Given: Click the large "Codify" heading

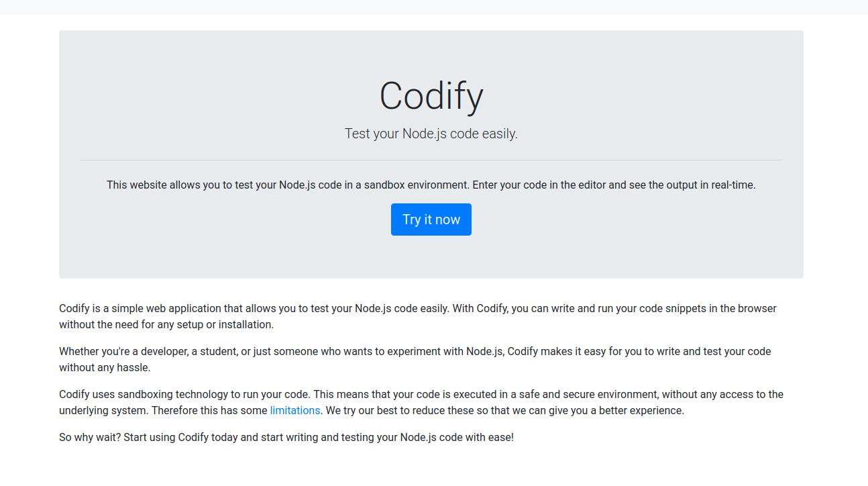Looking at the screenshot, I should [x=431, y=95].
